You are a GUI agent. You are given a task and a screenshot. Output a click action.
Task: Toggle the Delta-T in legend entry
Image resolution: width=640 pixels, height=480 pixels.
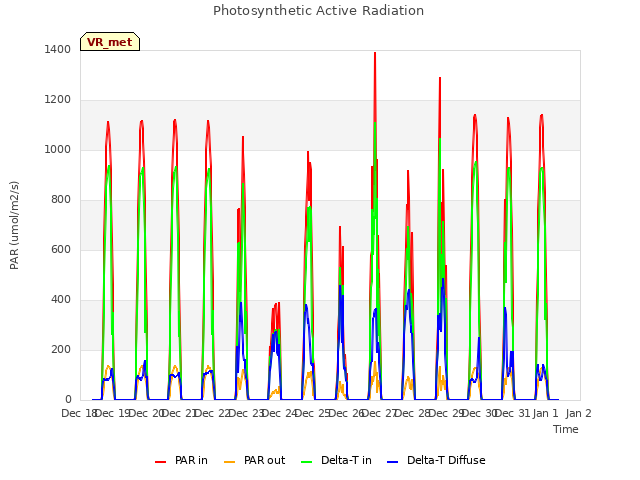[x=336, y=460]
